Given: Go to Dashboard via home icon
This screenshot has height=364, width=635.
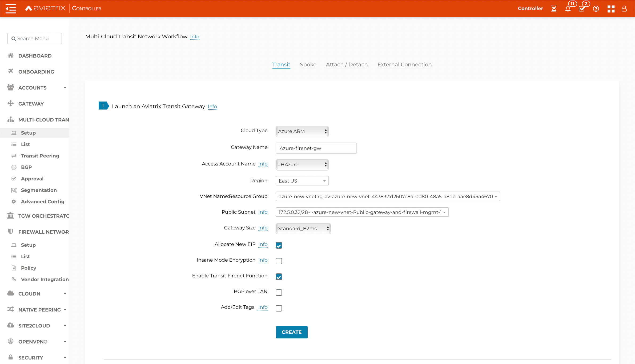Looking at the screenshot, I should point(11,56).
